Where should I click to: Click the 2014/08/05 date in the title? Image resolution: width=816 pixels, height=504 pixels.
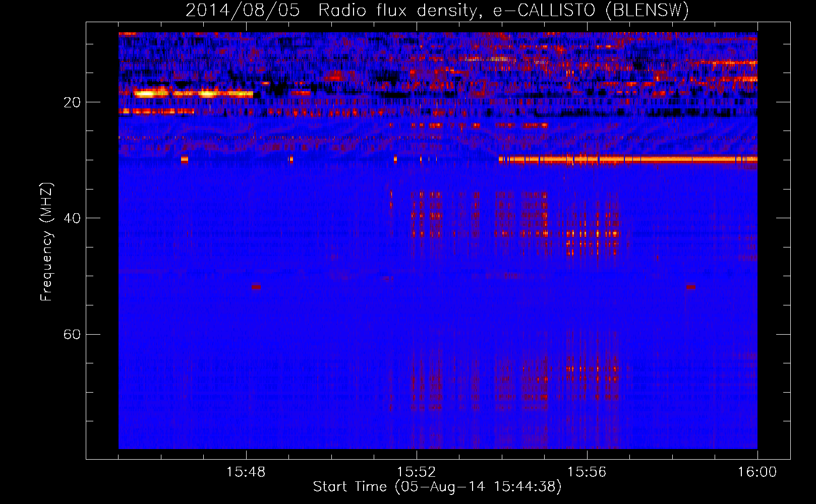click(x=243, y=11)
